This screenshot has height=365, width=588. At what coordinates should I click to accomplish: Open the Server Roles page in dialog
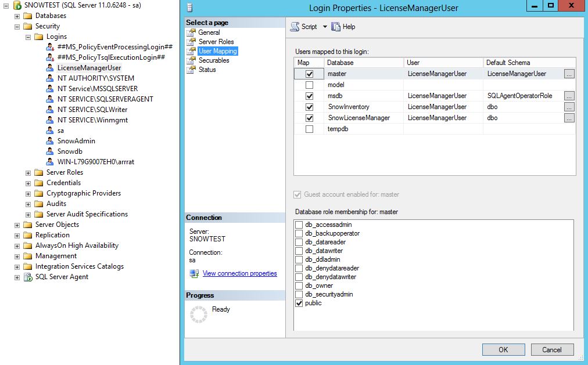(216, 42)
